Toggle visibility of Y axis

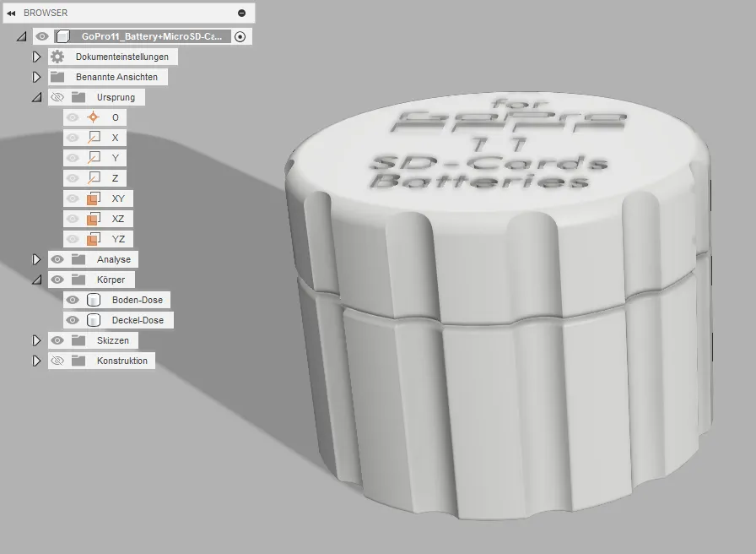pyautogui.click(x=73, y=158)
